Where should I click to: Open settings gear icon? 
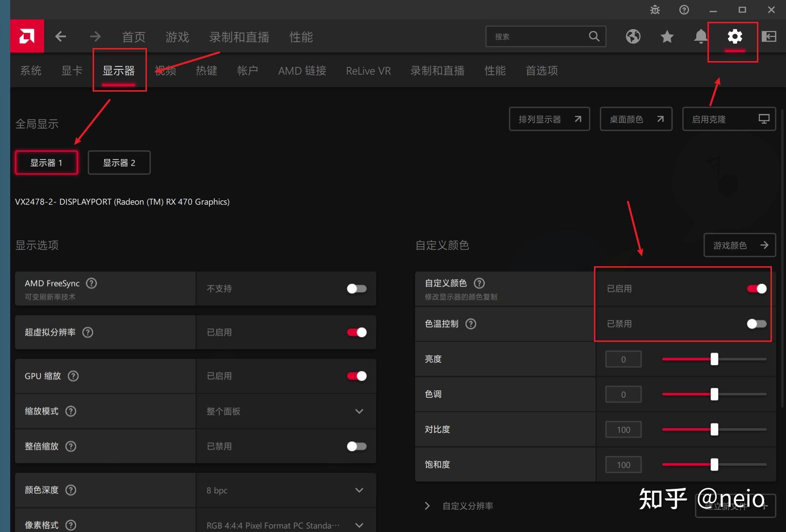click(x=735, y=36)
